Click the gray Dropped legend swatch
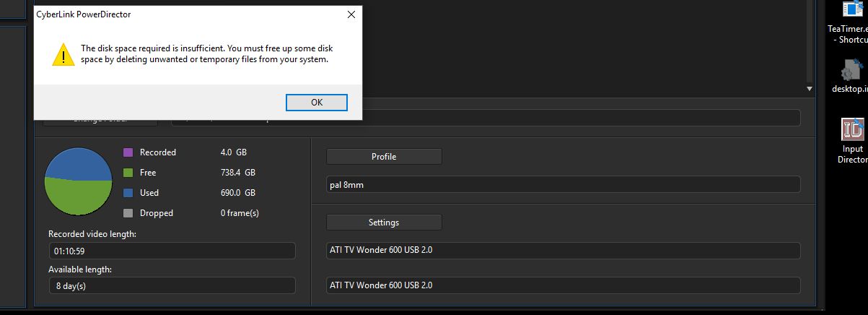 (128, 213)
